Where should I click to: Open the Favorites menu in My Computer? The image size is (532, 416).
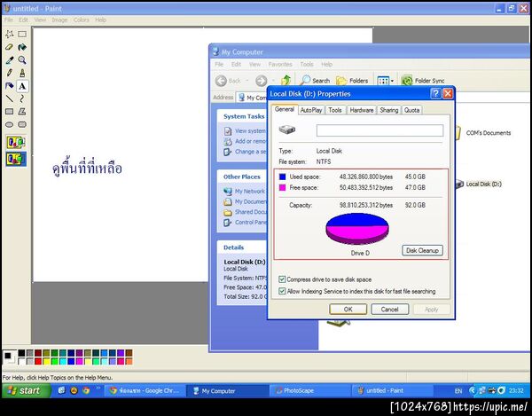pos(280,64)
